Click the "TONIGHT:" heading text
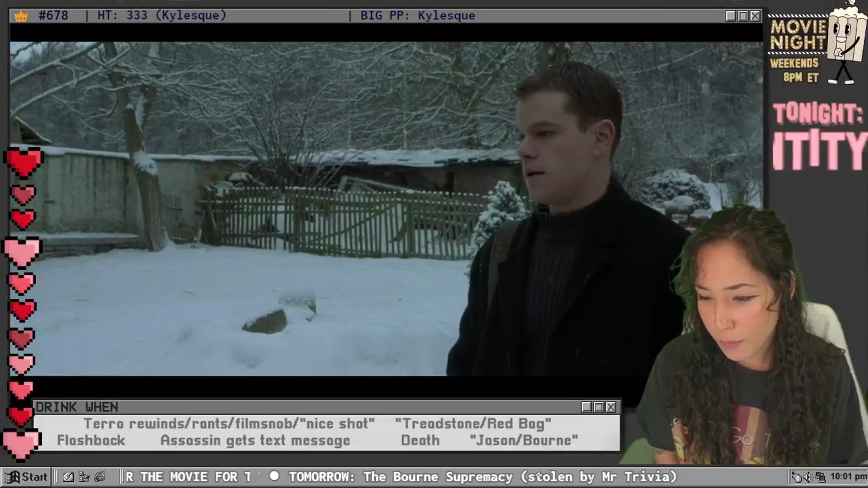The width and height of the screenshot is (868, 488). coord(817,113)
